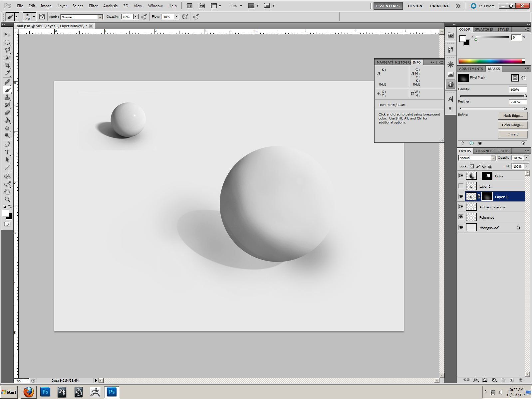532x399 pixels.
Task: Click the foreground color swatch in toolbox
Action: [x=5, y=213]
